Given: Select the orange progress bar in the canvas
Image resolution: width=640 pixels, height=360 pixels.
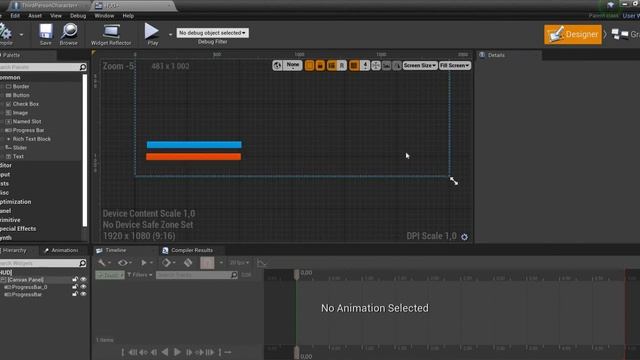Looking at the screenshot, I should point(193,157).
